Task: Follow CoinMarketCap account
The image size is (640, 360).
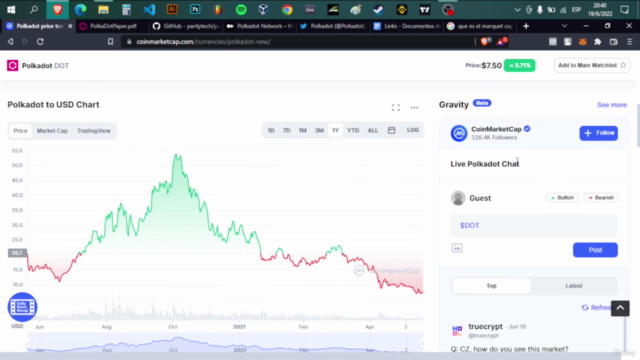Action: pyautogui.click(x=598, y=133)
